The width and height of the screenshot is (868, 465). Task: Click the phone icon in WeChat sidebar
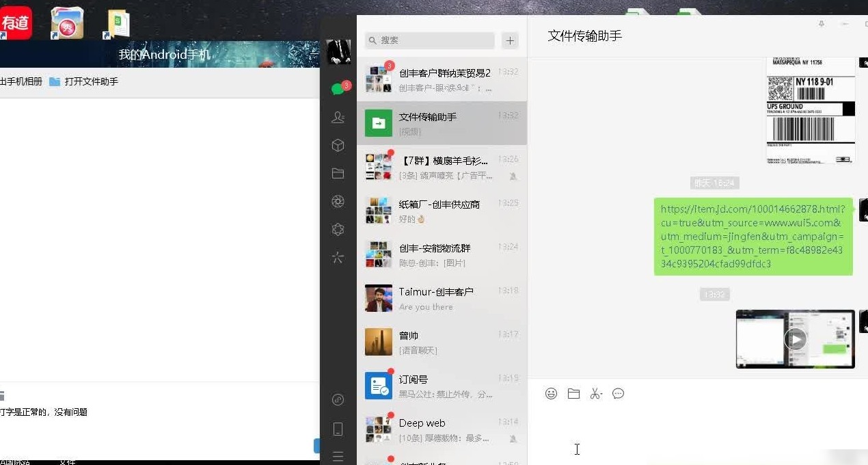pos(338,429)
